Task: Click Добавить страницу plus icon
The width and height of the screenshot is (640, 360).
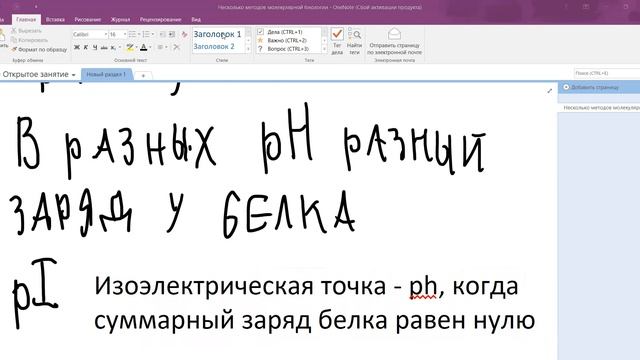Action: point(566,87)
